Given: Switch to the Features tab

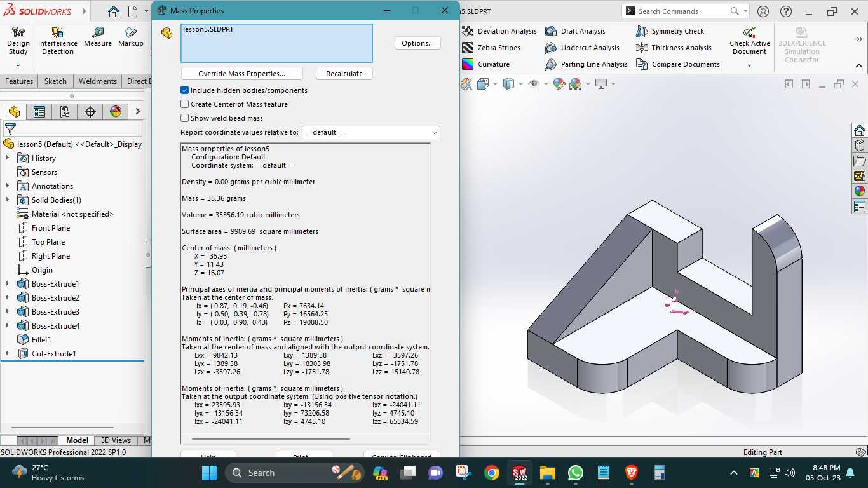Looking at the screenshot, I should (x=19, y=81).
